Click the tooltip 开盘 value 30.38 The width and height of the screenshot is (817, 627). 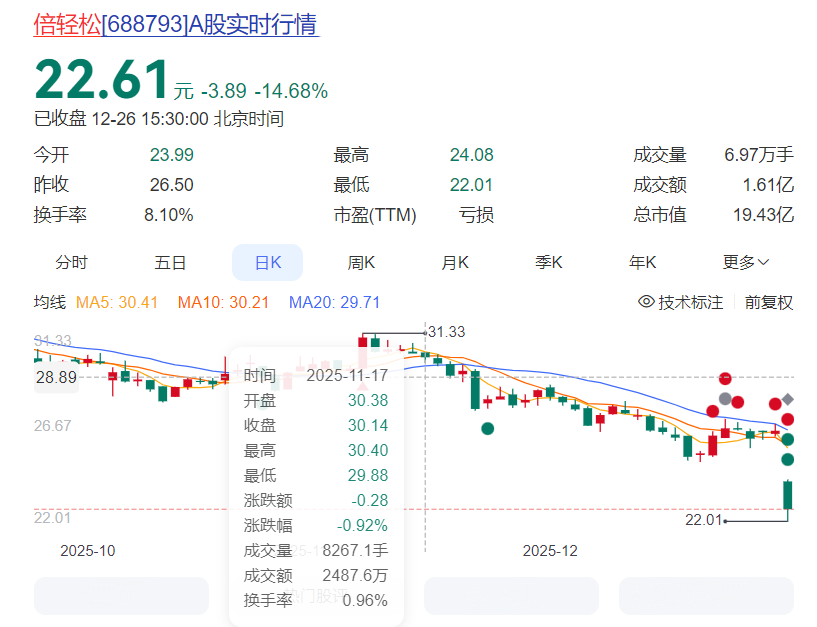click(x=368, y=400)
